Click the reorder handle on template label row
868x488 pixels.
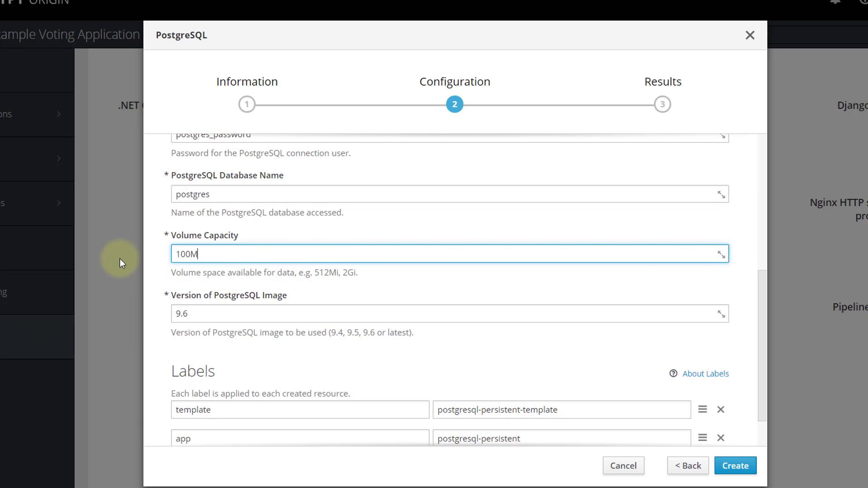pyautogui.click(x=702, y=409)
